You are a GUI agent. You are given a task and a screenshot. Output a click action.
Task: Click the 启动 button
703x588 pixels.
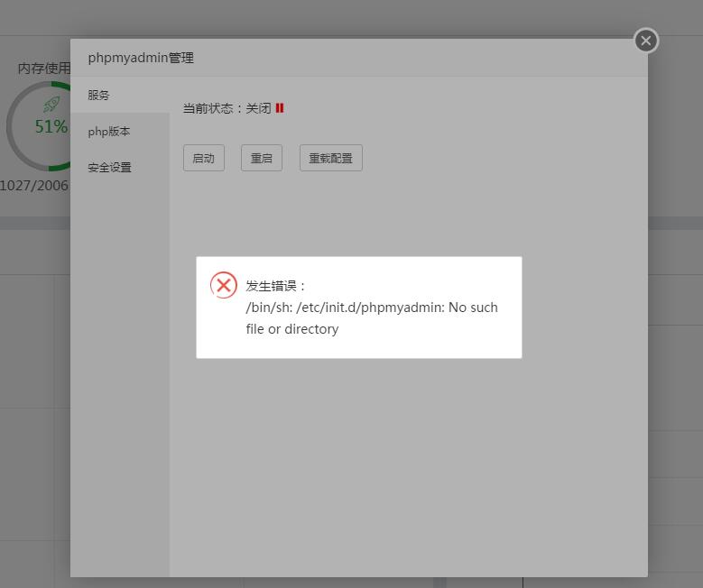coord(204,158)
